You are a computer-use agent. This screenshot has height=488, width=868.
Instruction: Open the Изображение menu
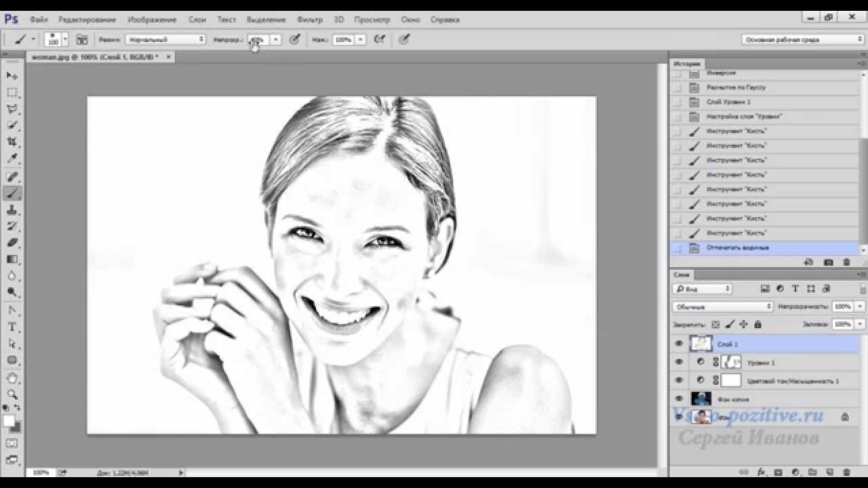click(x=152, y=20)
